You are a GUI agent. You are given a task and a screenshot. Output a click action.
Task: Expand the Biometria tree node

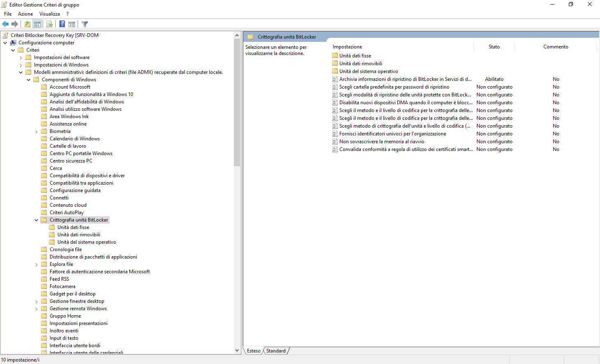point(36,131)
